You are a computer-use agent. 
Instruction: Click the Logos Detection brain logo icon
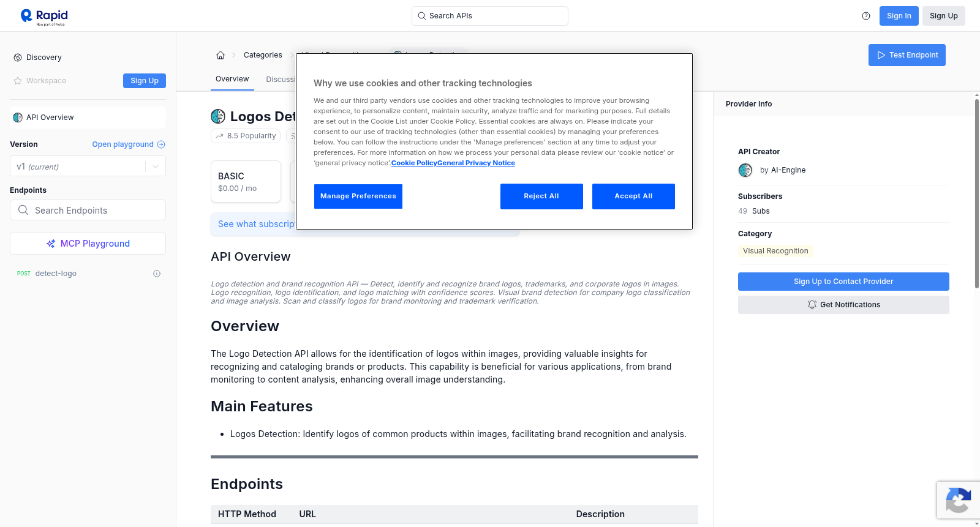click(218, 116)
